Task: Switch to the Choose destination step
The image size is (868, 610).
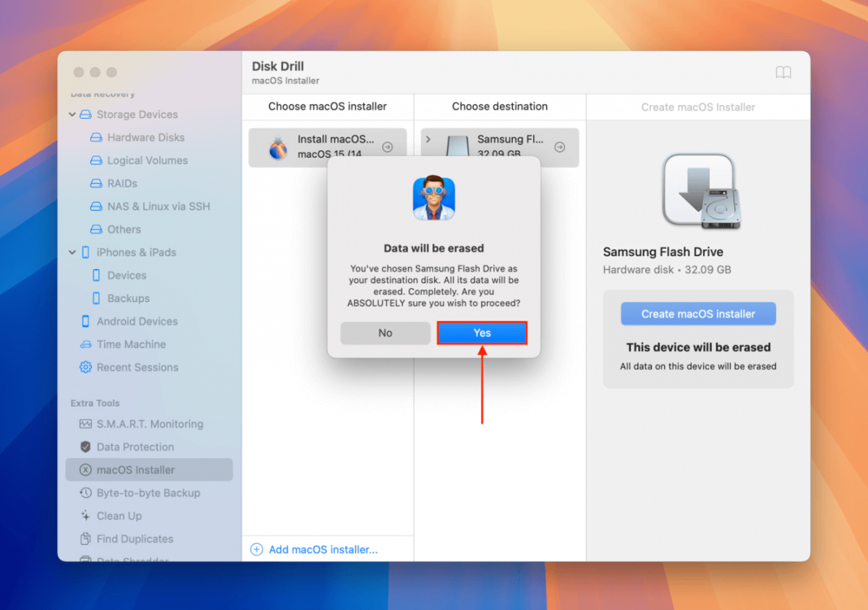Action: point(499,107)
